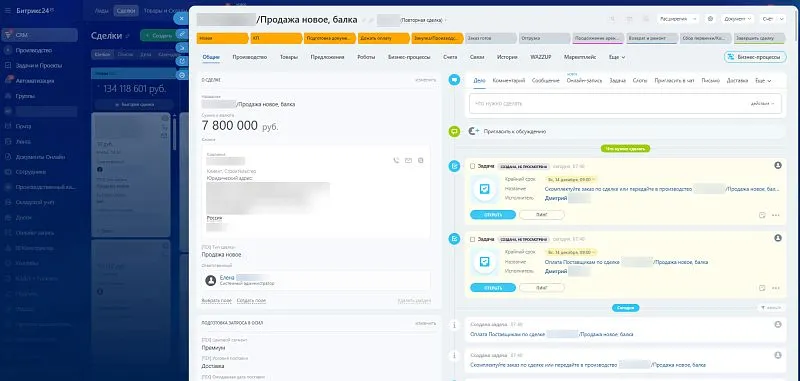Open Группы in the left sidebar
This screenshot has width=800, height=381.
(x=25, y=96)
